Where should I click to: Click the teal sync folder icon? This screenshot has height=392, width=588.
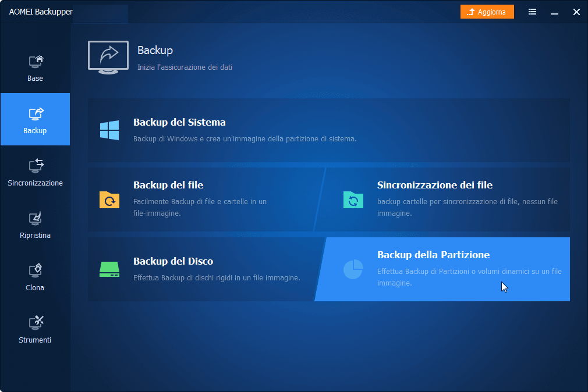[x=353, y=199]
